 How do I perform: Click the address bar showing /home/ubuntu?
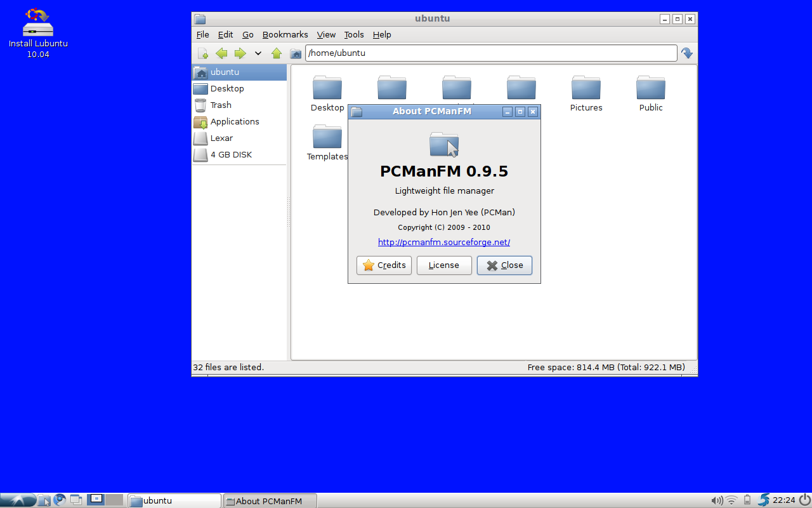point(491,53)
